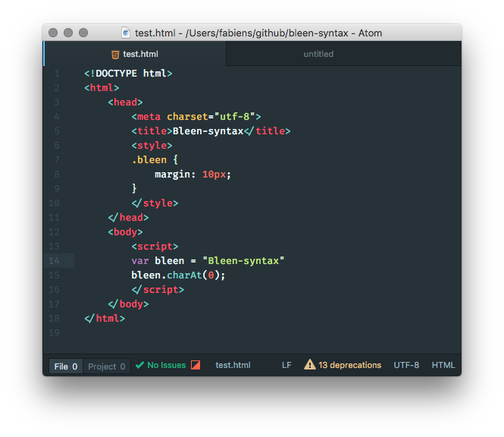Viewport: 504px width, 437px height.
Task: Click the closing </body> tag
Action: [x=128, y=304]
